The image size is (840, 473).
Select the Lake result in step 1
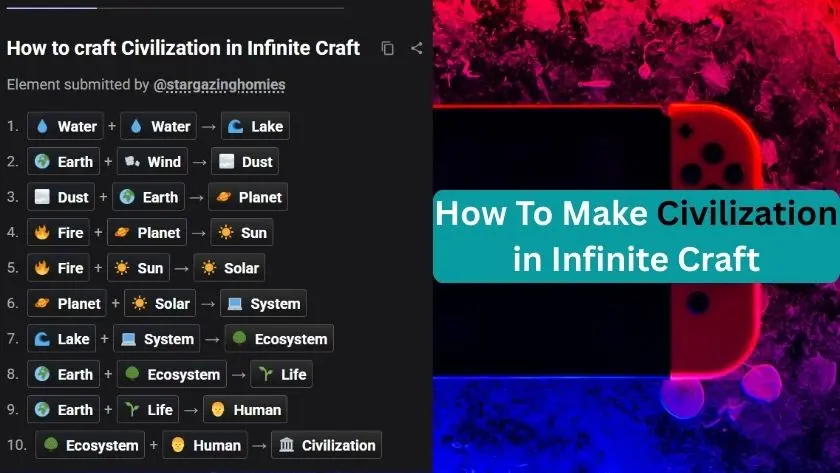256,126
